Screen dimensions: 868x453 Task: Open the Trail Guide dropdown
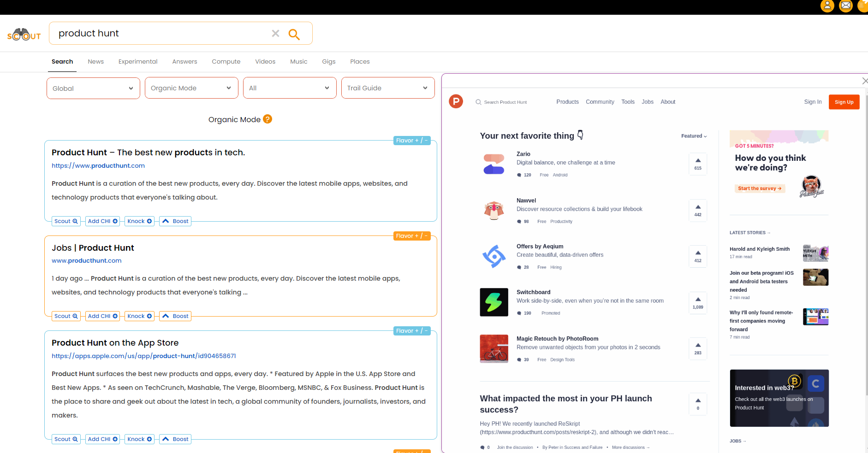pos(388,88)
